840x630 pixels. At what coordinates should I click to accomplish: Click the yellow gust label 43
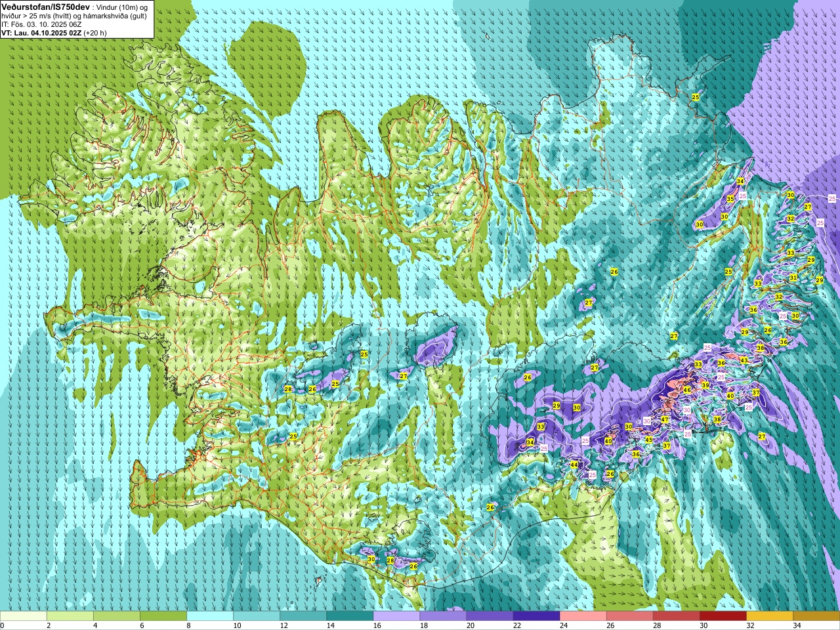point(744,360)
